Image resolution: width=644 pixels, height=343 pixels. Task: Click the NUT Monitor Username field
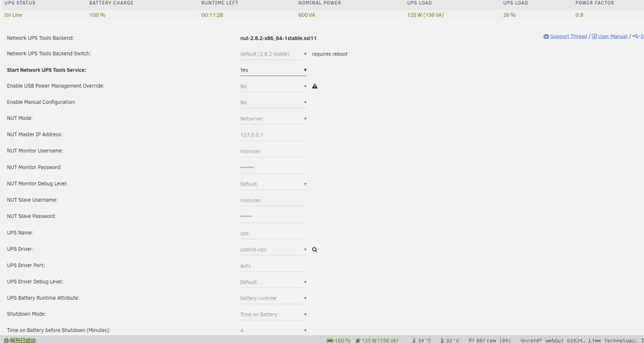[274, 152]
